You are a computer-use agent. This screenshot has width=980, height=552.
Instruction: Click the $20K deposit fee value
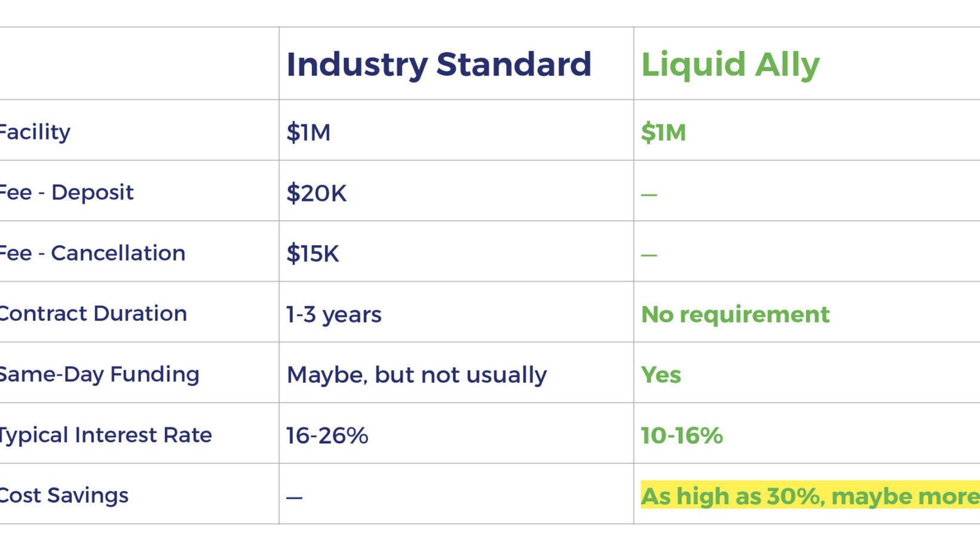[x=316, y=193]
